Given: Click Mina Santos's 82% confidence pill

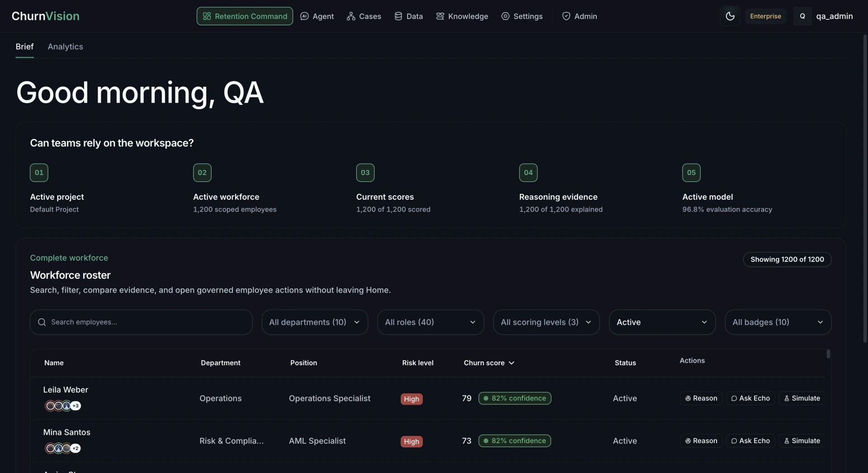Looking at the screenshot, I should click(514, 441).
